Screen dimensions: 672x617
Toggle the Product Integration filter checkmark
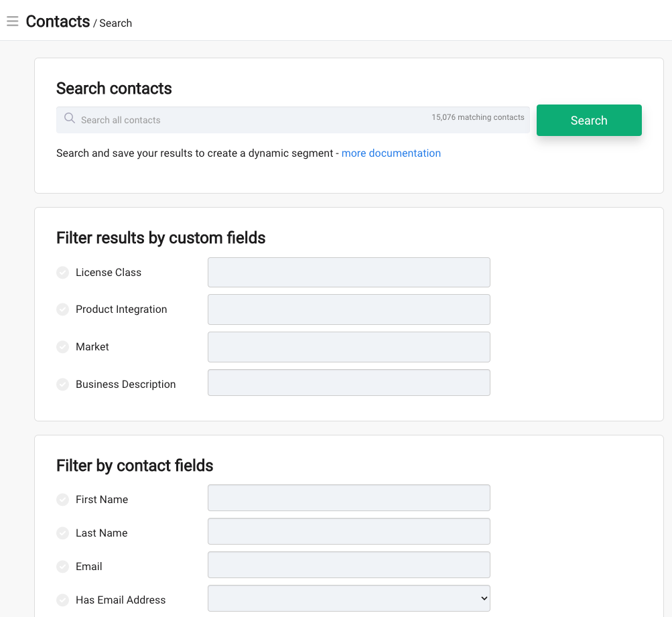point(62,310)
